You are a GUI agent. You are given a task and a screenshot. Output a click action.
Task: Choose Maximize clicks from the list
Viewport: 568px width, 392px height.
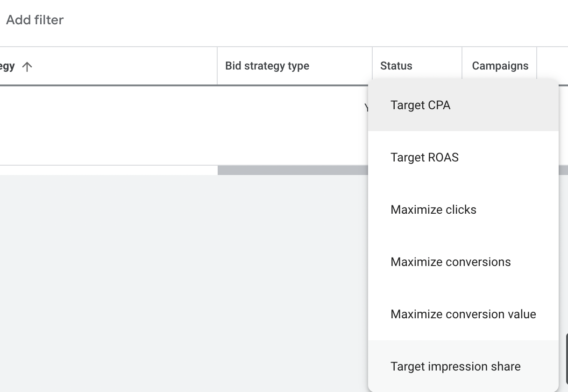tap(433, 210)
